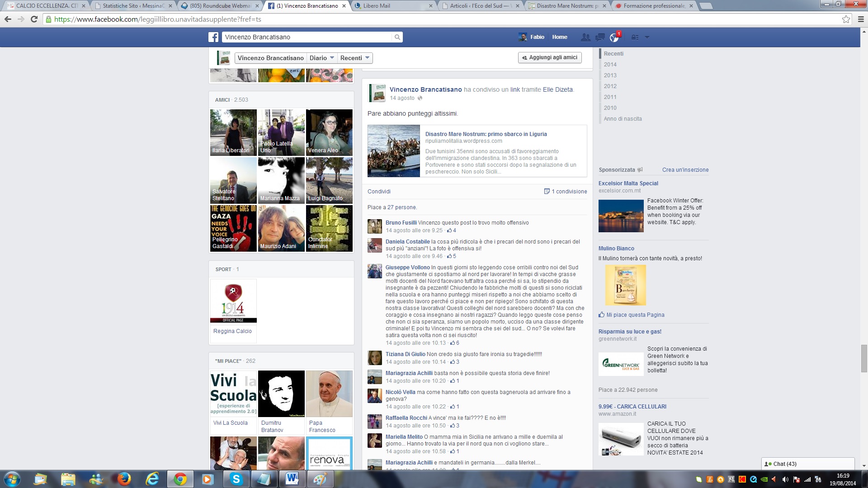Open Skype from taskbar
Viewport: 868px width, 488px height.
[x=236, y=479]
